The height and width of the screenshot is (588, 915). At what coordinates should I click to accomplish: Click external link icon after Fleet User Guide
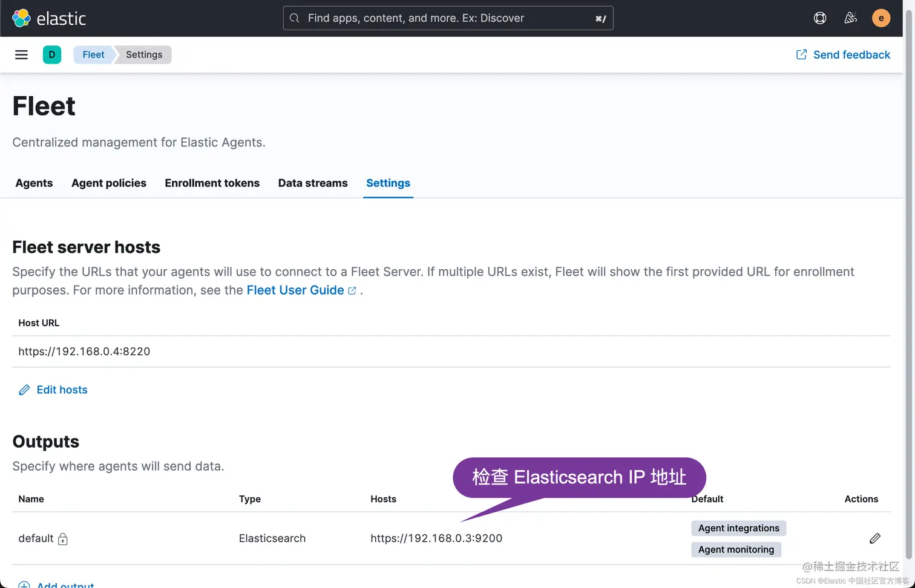click(x=352, y=291)
